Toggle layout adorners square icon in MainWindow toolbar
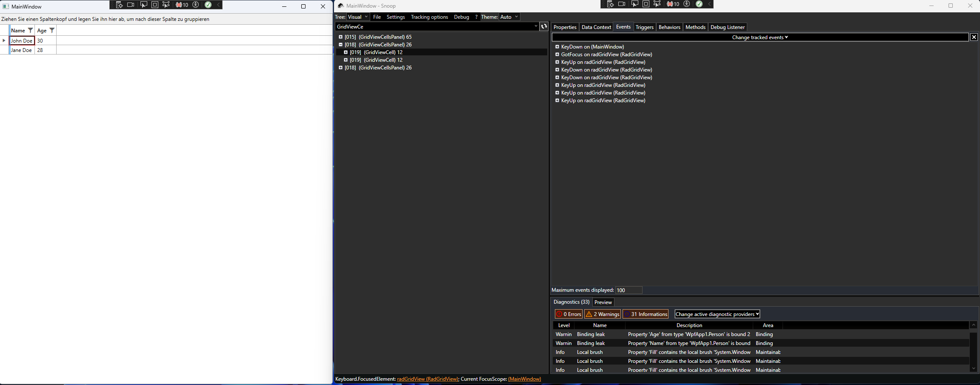 coord(155,5)
